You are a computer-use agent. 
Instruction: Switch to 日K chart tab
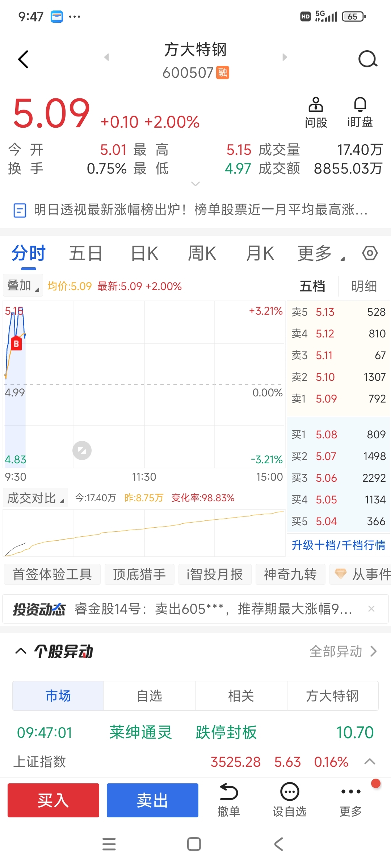click(x=144, y=253)
